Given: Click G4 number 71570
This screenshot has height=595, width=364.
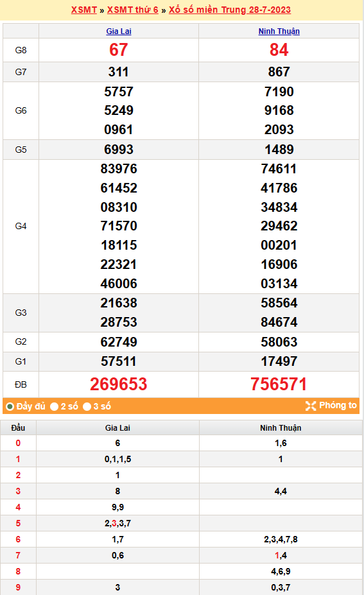Looking at the screenshot, I should (x=118, y=226).
